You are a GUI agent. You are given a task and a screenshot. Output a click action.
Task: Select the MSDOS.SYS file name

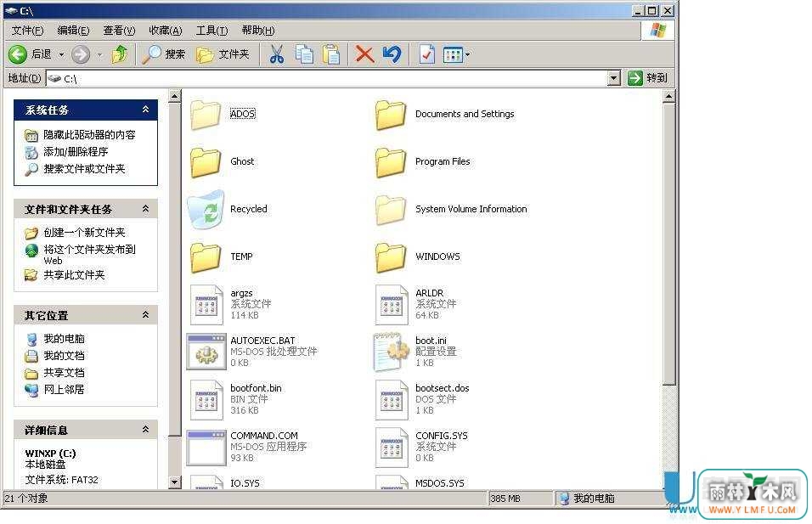click(440, 483)
